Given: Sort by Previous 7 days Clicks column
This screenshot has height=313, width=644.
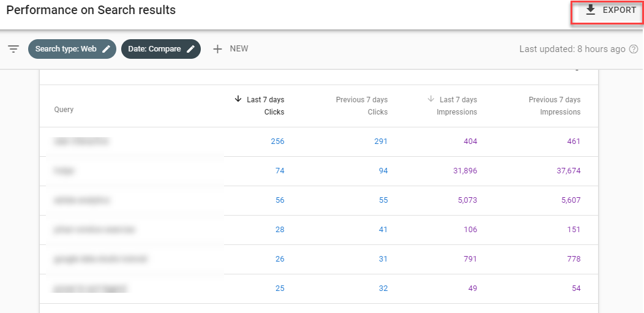Looking at the screenshot, I should pos(361,105).
